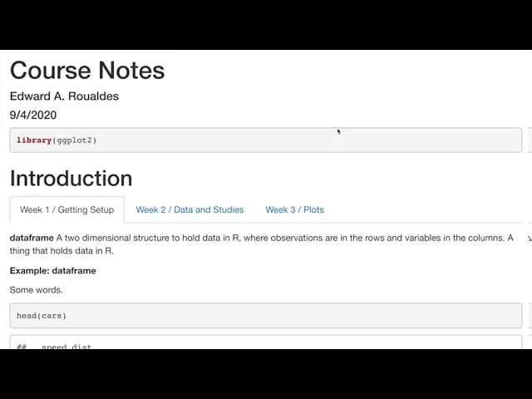Click the Example: dataframe subheading

tap(53, 271)
